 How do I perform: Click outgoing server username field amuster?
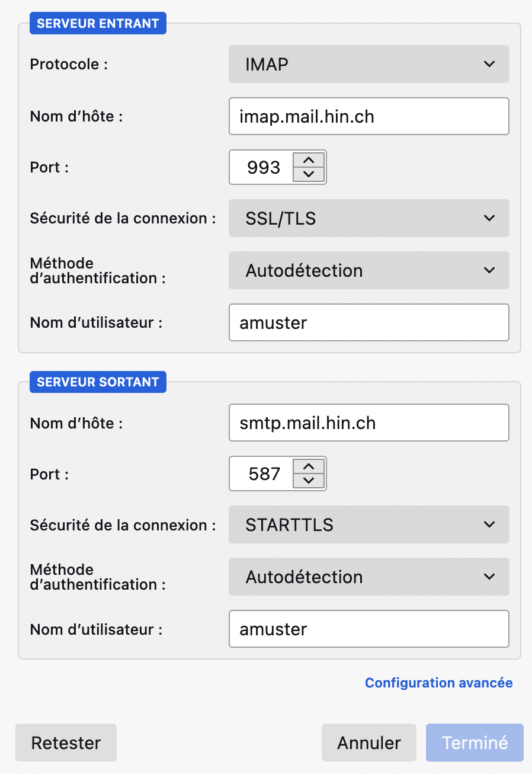tap(369, 629)
